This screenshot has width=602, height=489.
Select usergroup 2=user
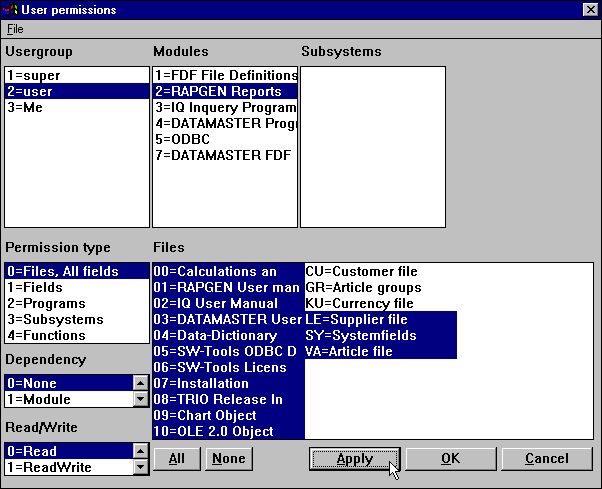[77, 91]
